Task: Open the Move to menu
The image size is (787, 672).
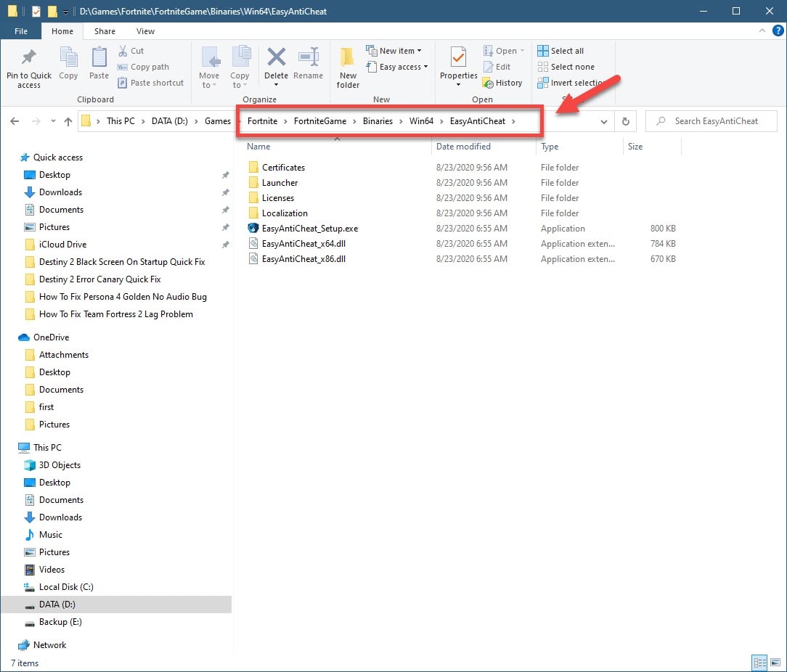Action: (209, 68)
